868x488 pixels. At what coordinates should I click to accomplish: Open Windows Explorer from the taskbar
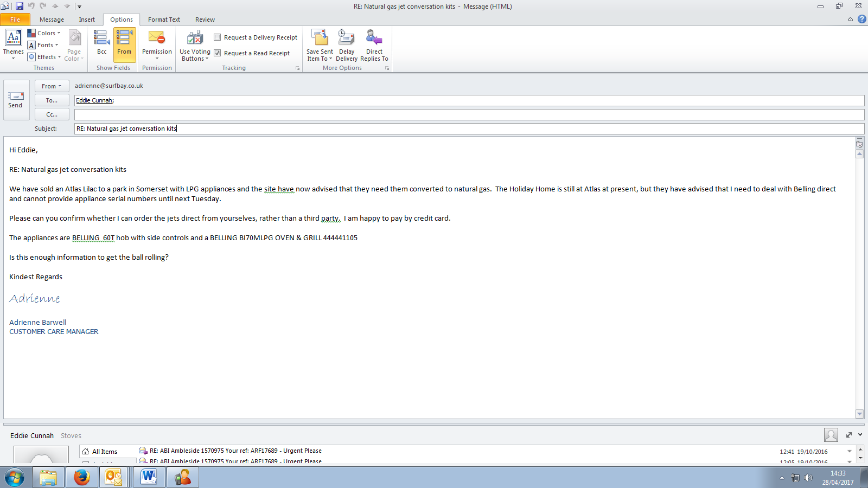48,478
